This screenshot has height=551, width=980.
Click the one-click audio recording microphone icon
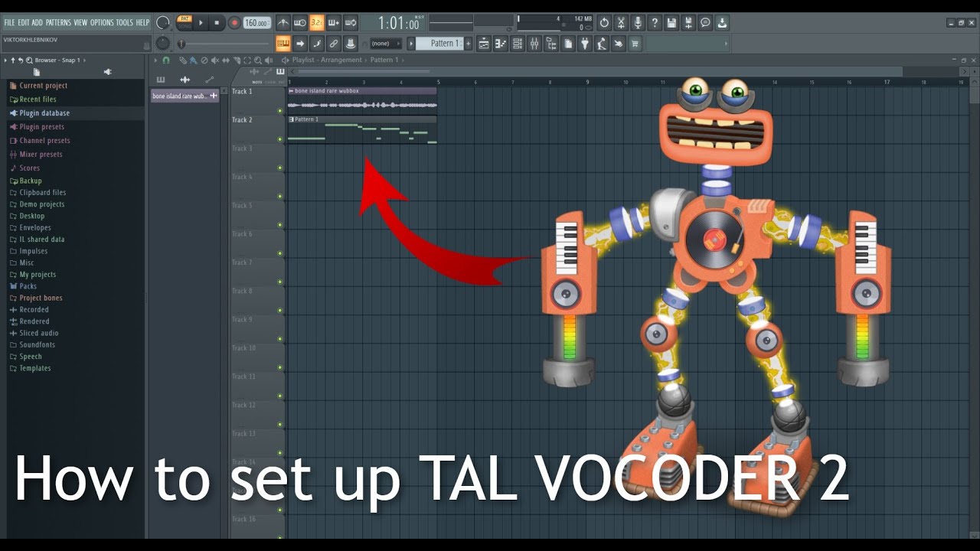(x=638, y=23)
